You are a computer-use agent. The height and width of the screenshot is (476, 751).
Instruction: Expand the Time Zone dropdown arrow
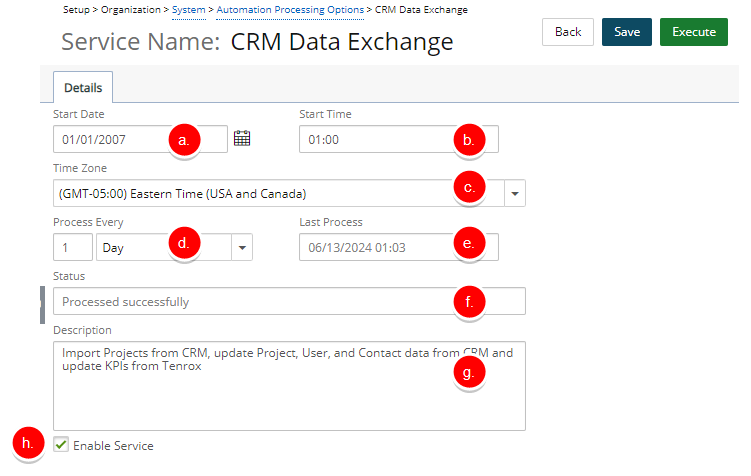click(x=515, y=193)
